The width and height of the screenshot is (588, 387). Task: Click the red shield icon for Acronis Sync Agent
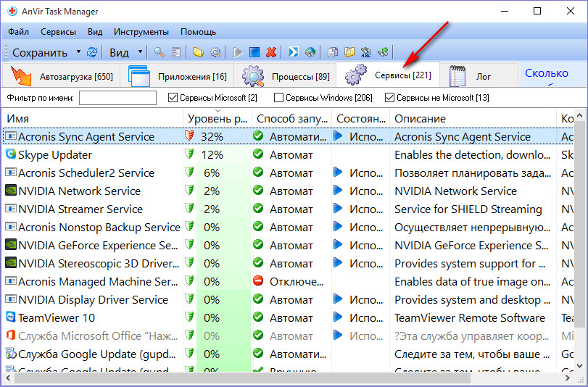point(190,136)
